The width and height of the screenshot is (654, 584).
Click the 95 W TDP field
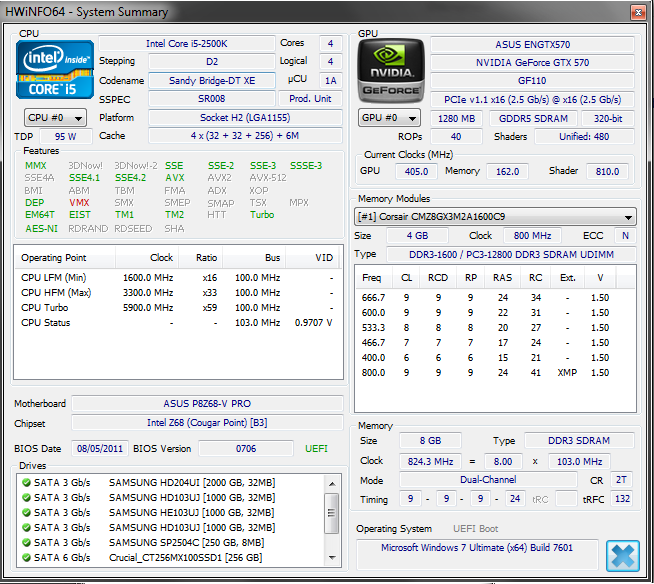(65, 136)
